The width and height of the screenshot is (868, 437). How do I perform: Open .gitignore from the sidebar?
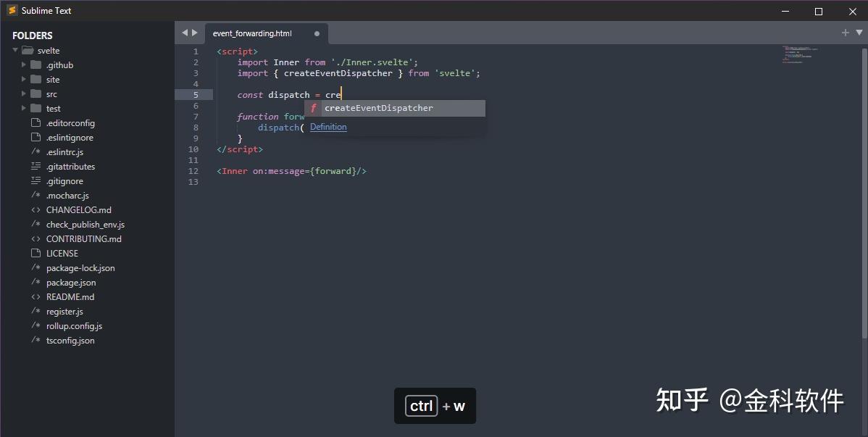[64, 180]
